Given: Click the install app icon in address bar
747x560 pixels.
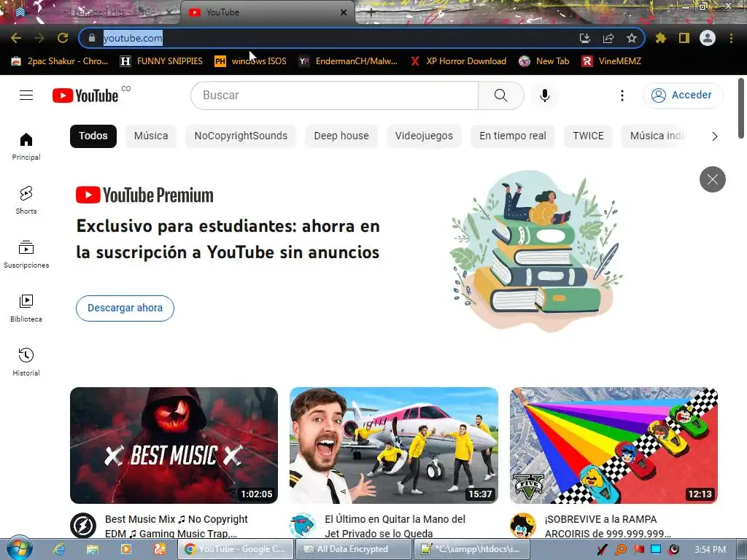Looking at the screenshot, I should click(x=584, y=38).
